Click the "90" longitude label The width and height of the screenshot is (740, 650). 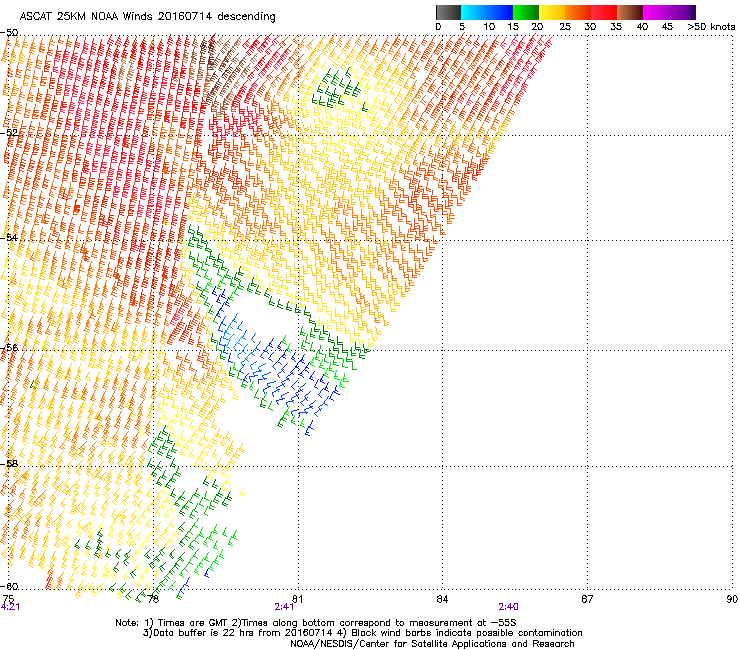732,599
